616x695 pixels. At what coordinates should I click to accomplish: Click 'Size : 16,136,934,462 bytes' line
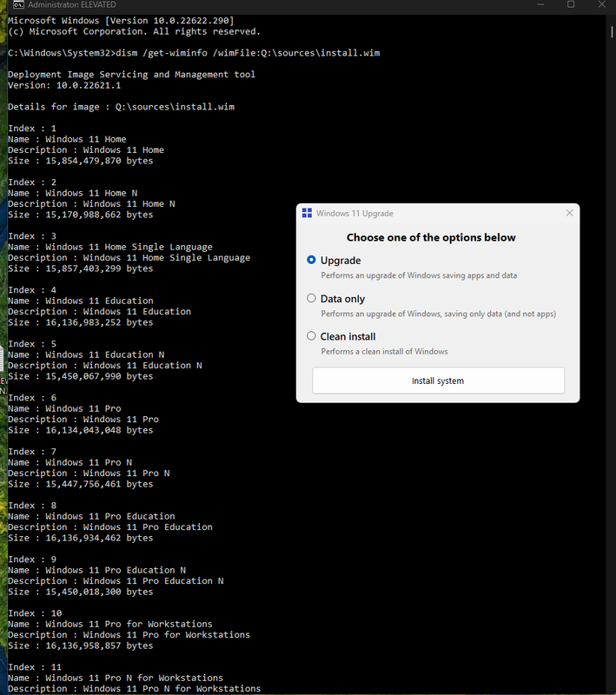click(x=80, y=538)
